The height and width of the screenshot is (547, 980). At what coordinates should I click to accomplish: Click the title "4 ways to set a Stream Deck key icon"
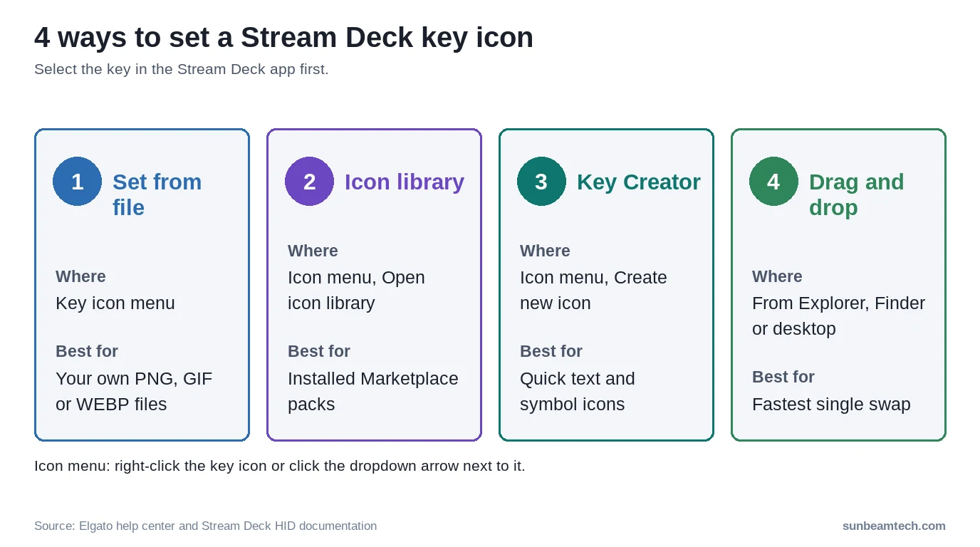pos(283,37)
